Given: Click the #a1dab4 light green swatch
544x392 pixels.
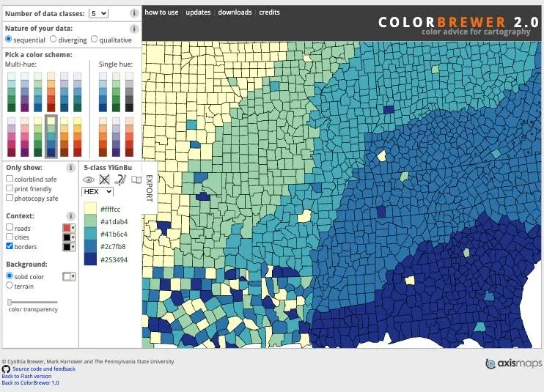Looking at the screenshot, I should (x=90, y=221).
